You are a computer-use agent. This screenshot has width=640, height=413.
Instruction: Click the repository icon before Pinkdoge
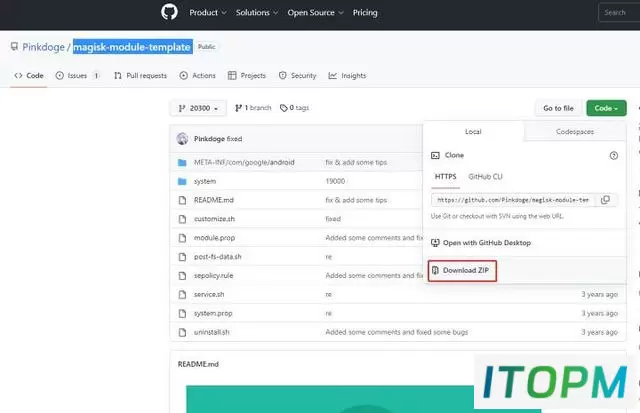pos(14,46)
